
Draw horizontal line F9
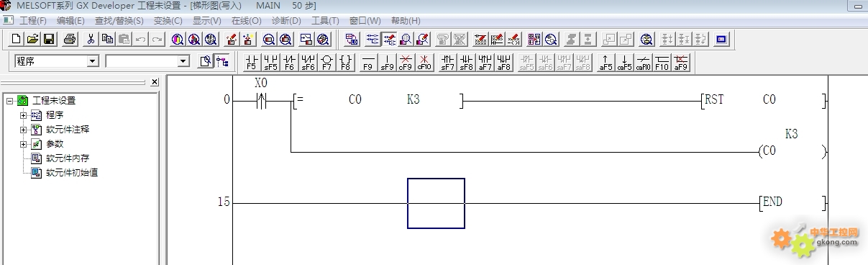[x=367, y=62]
